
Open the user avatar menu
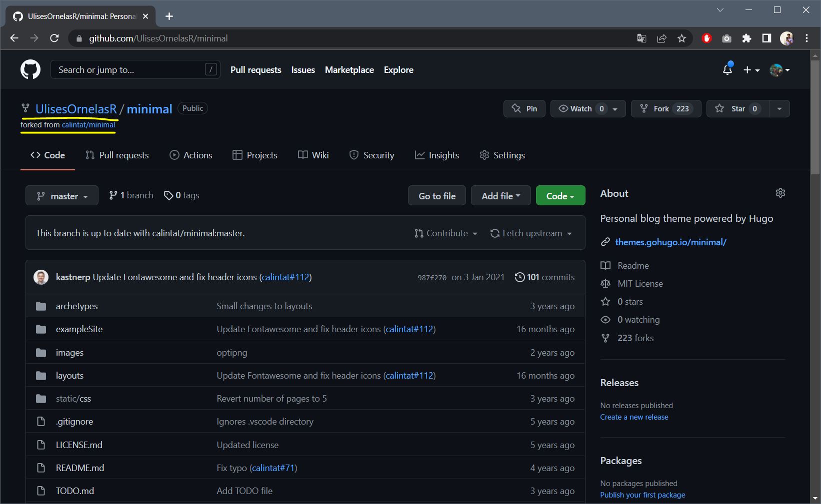(x=779, y=70)
